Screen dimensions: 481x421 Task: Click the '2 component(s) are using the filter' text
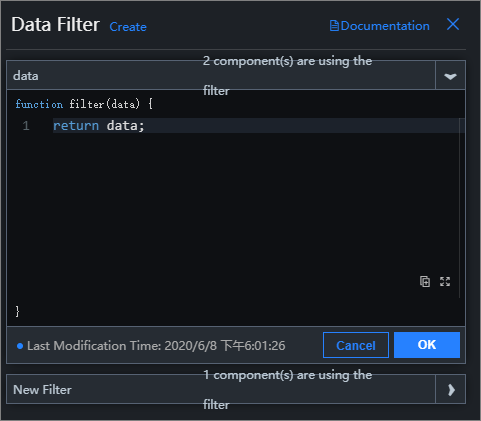pos(287,76)
